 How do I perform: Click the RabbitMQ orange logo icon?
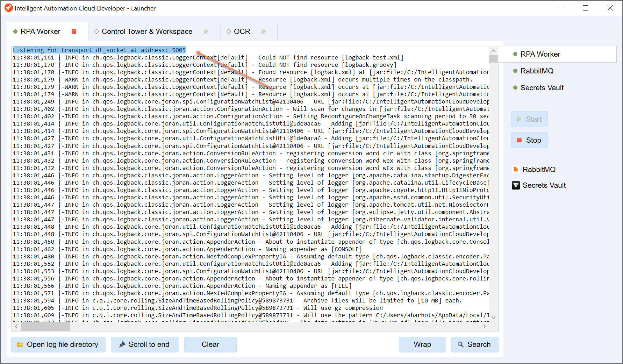[516, 170]
